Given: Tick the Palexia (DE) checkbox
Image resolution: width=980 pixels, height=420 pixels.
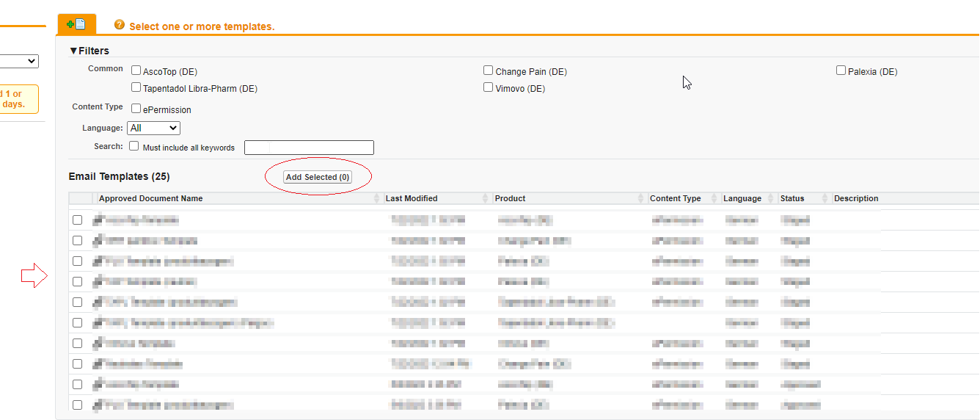Looking at the screenshot, I should point(841,70).
